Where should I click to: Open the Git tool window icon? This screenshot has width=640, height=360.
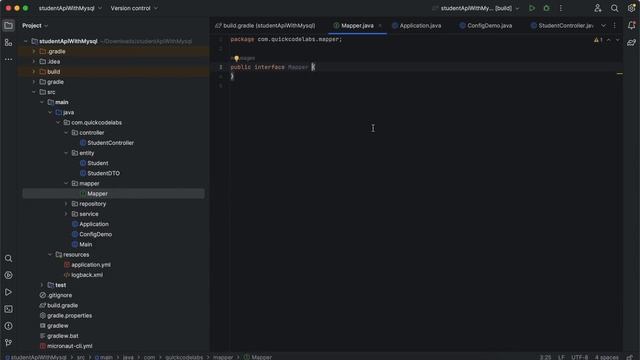8,343
